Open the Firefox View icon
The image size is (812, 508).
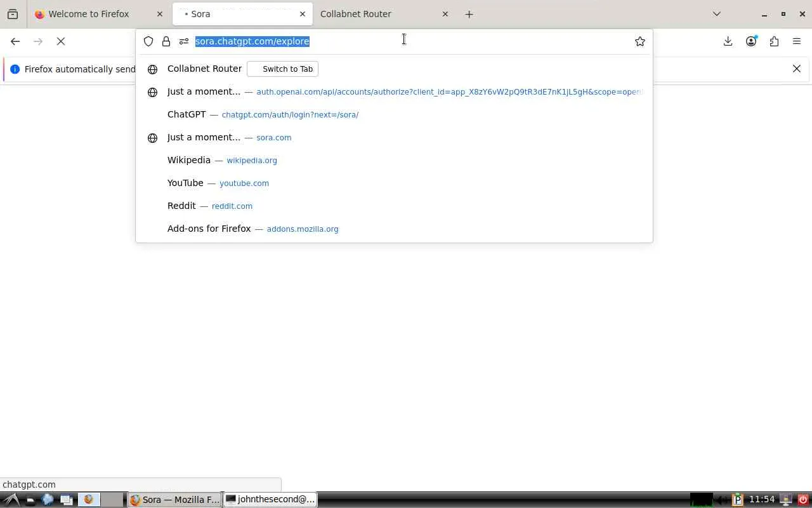[x=13, y=14]
